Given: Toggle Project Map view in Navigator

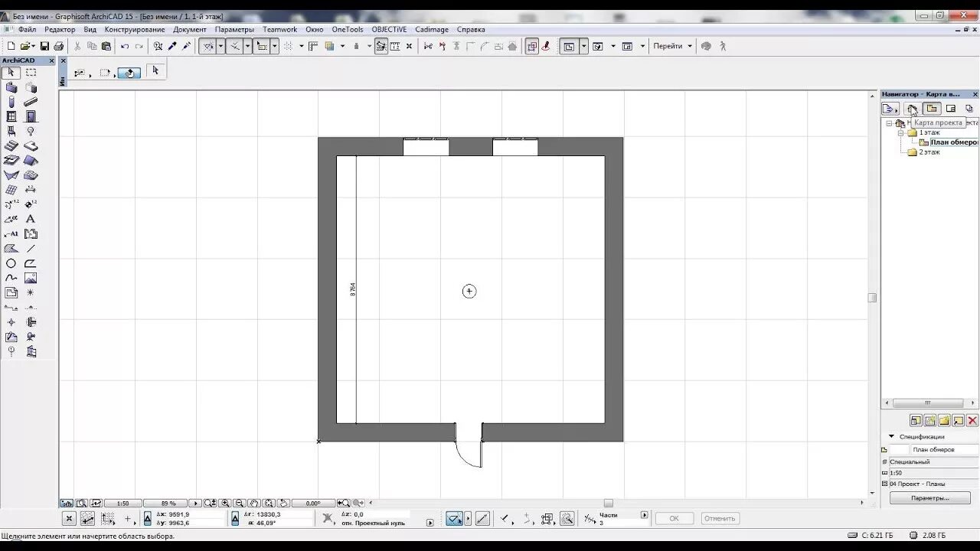Looking at the screenshot, I should [912, 109].
